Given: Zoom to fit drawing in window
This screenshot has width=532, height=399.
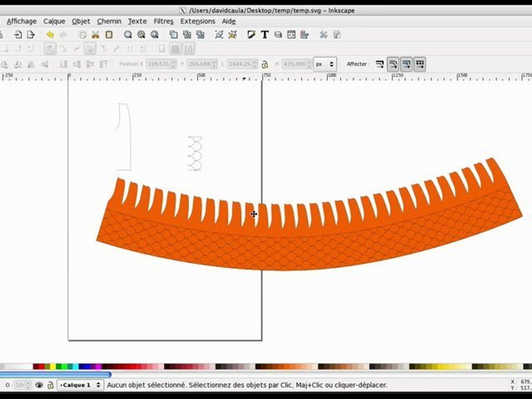Looking at the screenshot, I should 141,34.
